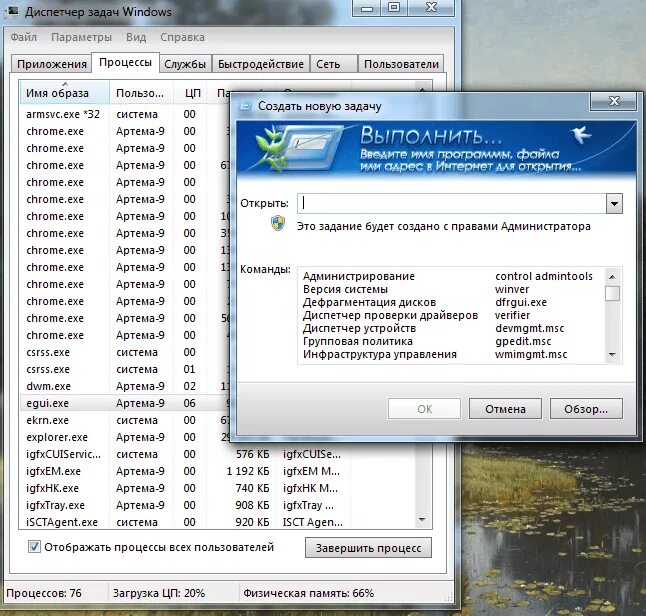
Task: Click the 'dfrgui.exe' command text
Action: (x=521, y=302)
